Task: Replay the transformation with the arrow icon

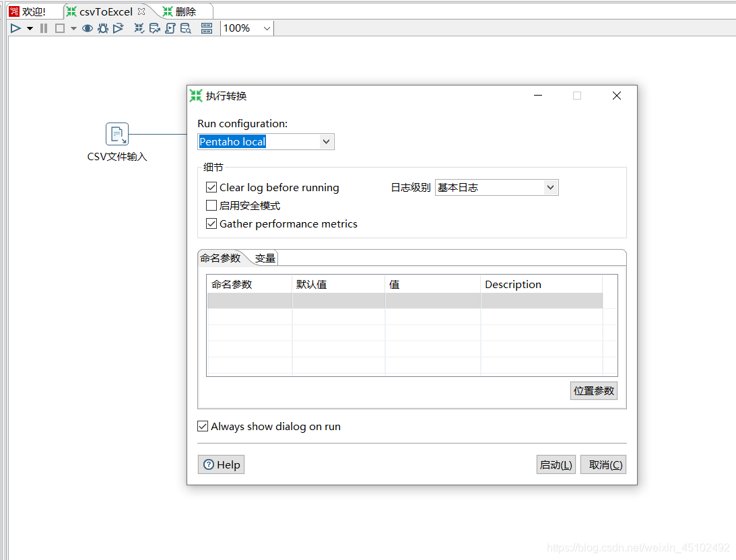Action: point(118,28)
